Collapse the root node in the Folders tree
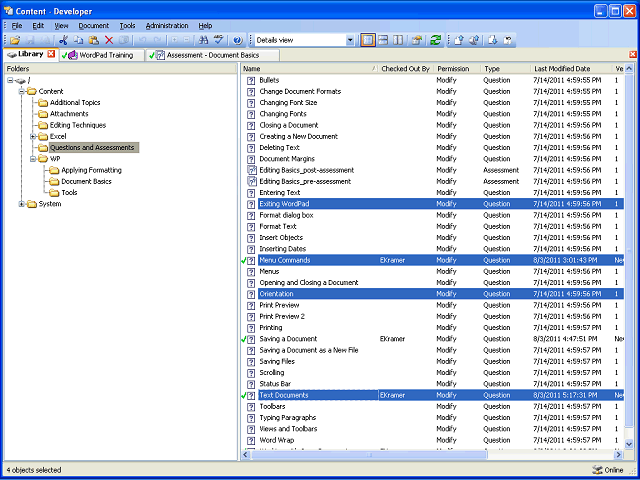This screenshot has width=640, height=480. [x=10, y=80]
